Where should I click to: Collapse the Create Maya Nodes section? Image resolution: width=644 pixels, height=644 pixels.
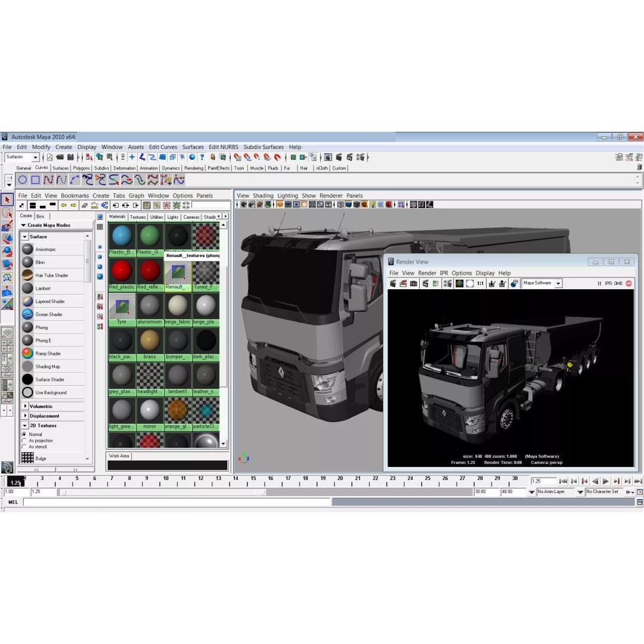click(x=23, y=225)
